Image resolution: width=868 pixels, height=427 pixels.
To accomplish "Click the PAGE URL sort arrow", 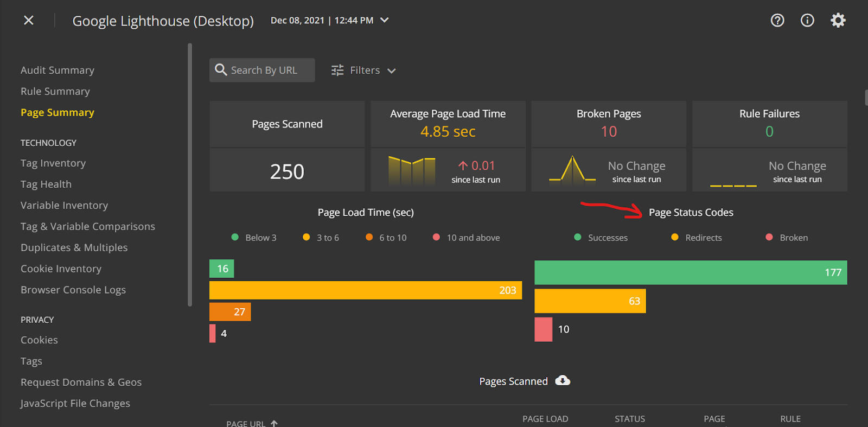I will click(274, 423).
